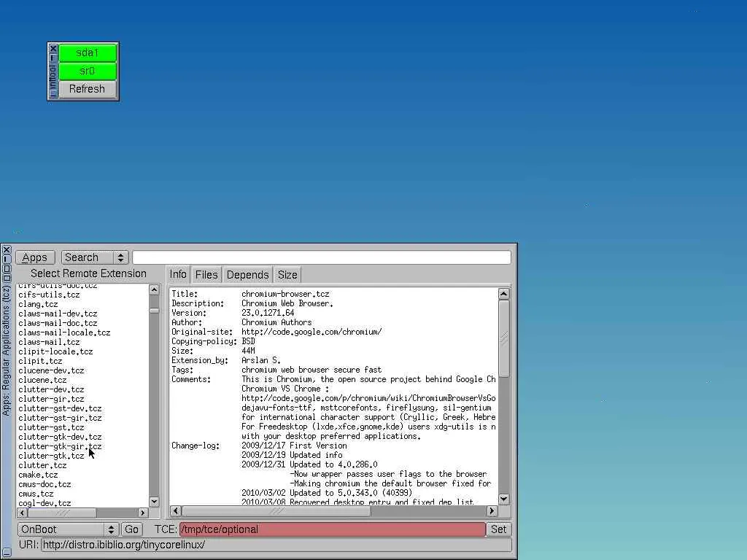Click info pane scroll down arrow
747x560 pixels.
pos(504,499)
